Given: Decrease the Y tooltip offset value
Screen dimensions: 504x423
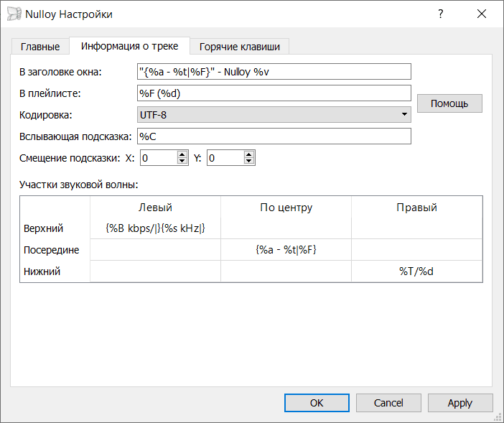Looking at the screenshot, I should [249, 162].
